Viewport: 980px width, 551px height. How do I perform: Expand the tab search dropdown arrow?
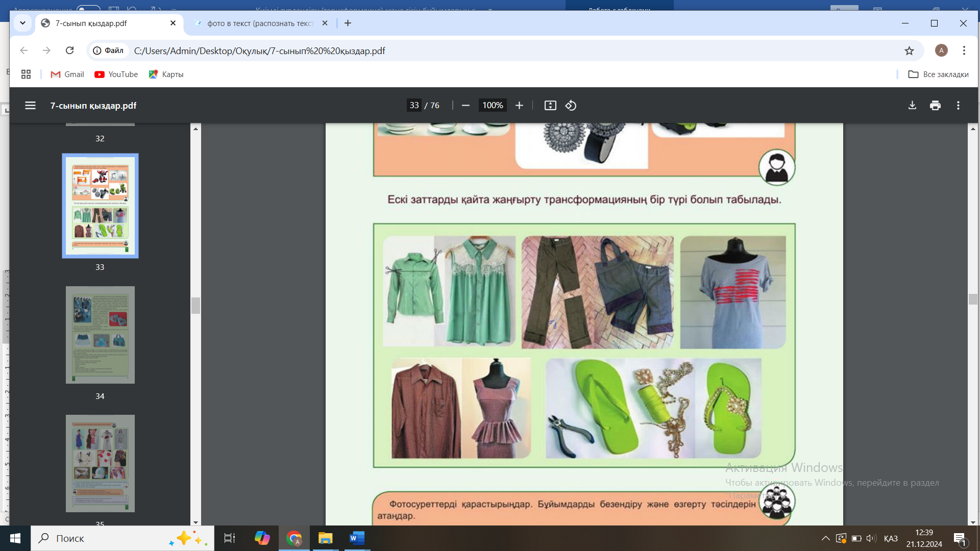pyautogui.click(x=22, y=23)
